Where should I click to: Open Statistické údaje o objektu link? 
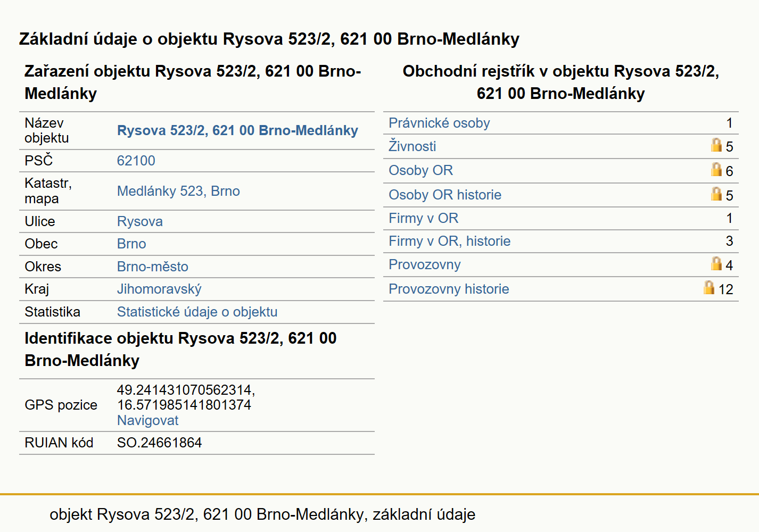197,312
